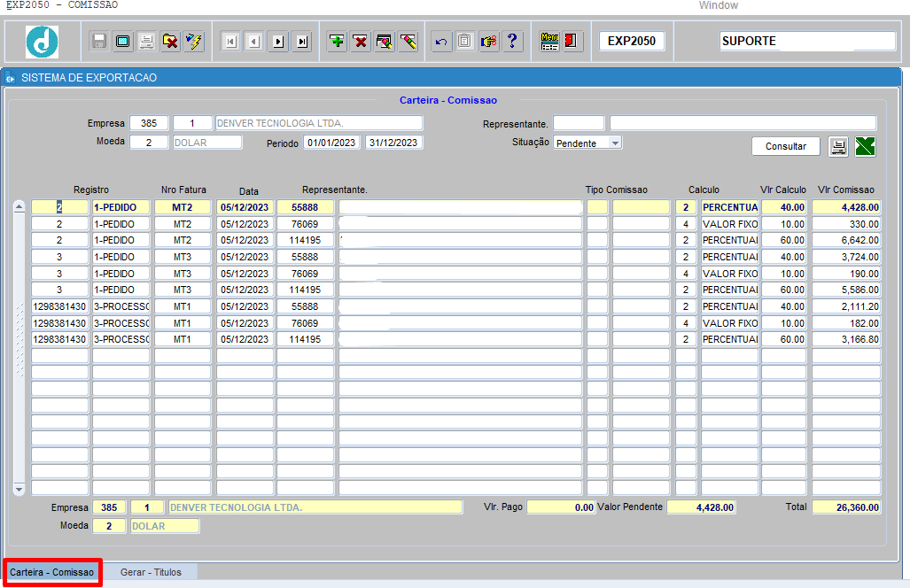Select Vlr Comissao cell 2,111.20
This screenshot has height=588, width=910.
pos(846,306)
